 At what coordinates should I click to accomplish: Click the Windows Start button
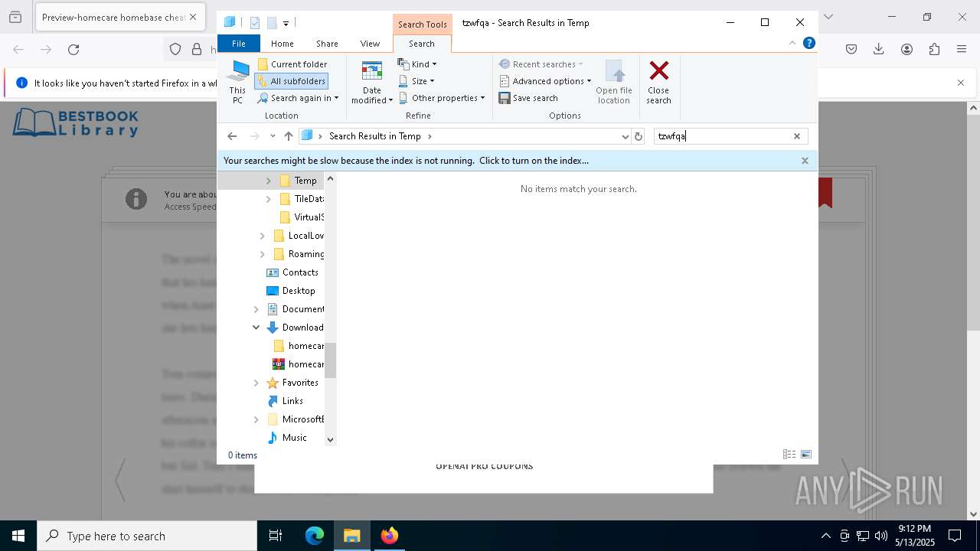tap(18, 536)
